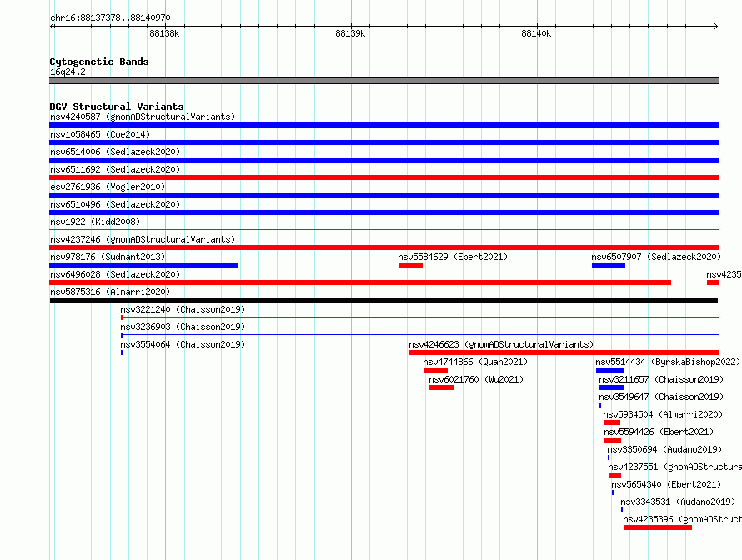Open nsv5934504 (Almarri2020) label
The width and height of the screenshot is (742, 560).
pos(663,414)
